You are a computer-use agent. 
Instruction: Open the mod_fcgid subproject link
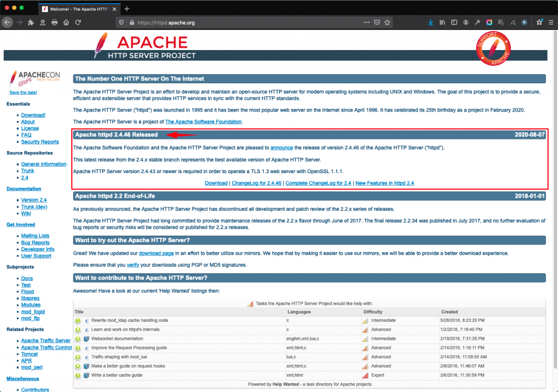[33, 311]
